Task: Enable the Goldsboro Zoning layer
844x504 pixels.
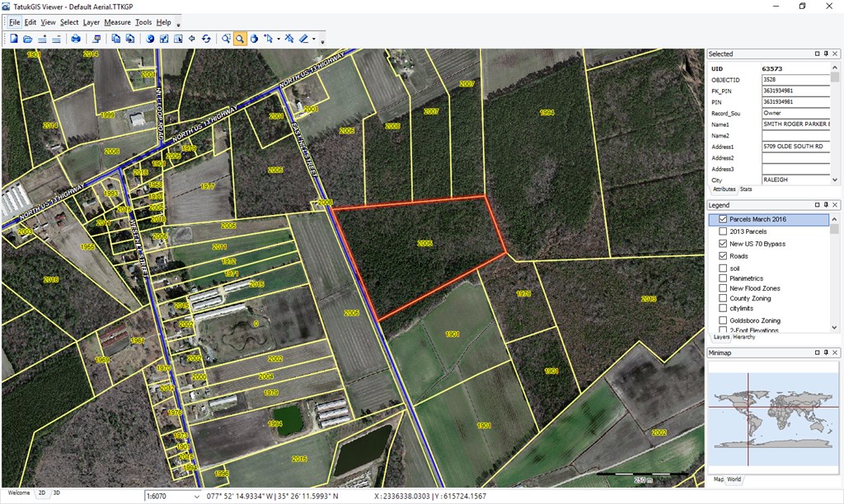Action: tap(723, 320)
